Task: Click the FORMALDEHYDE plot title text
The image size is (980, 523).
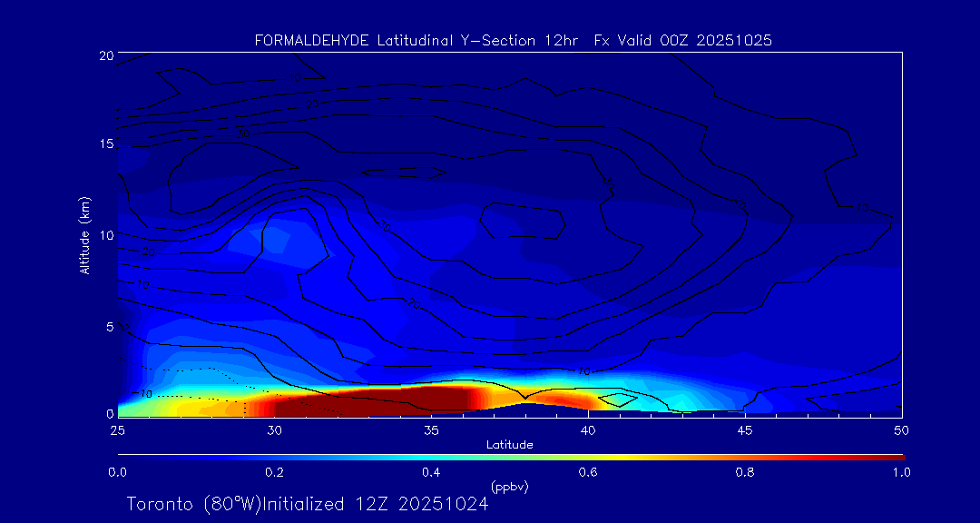Action: click(x=513, y=41)
